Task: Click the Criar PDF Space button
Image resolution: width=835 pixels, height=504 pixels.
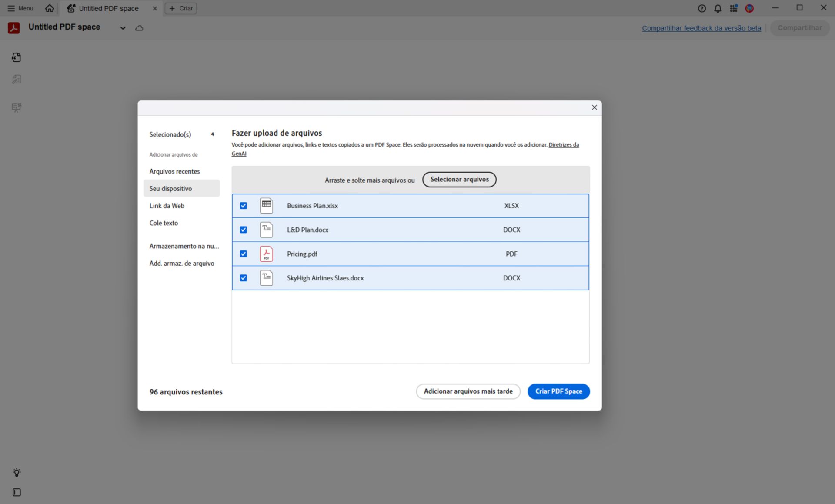Action: pyautogui.click(x=558, y=391)
